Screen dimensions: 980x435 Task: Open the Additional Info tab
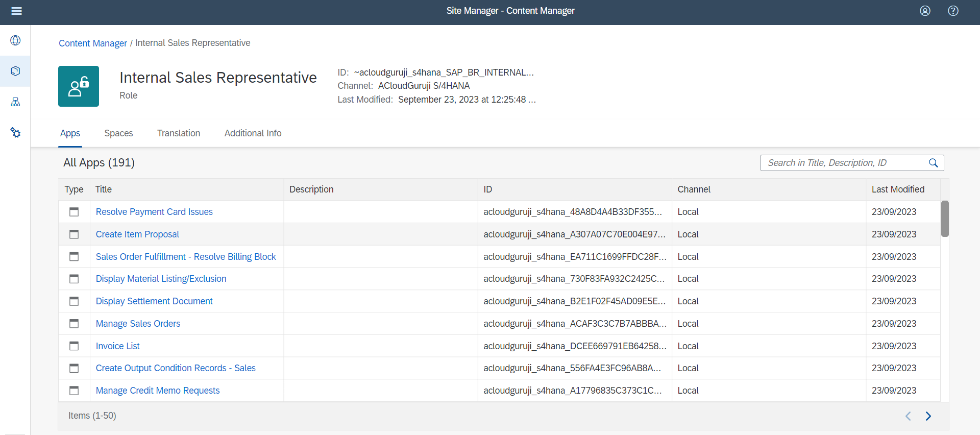253,133
